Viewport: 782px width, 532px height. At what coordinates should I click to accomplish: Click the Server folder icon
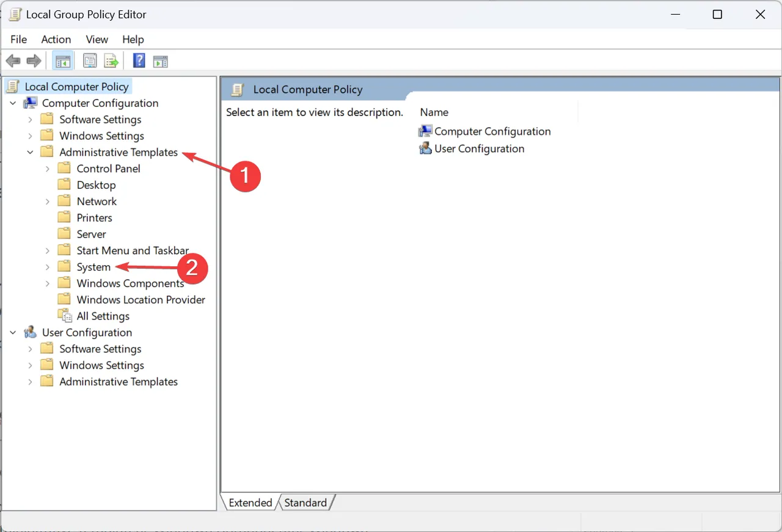(x=65, y=234)
